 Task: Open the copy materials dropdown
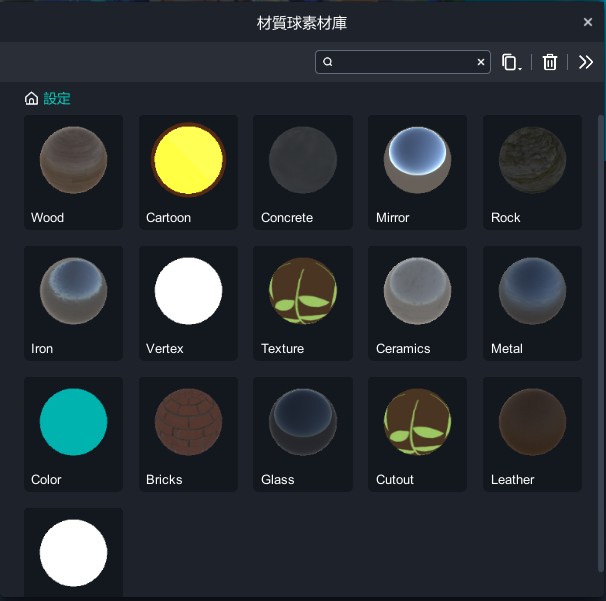tap(511, 63)
